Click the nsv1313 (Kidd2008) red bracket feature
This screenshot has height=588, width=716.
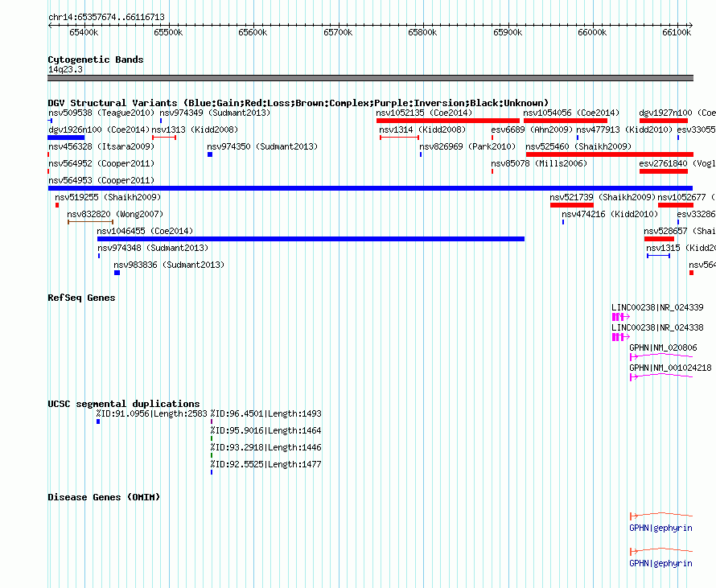point(164,138)
